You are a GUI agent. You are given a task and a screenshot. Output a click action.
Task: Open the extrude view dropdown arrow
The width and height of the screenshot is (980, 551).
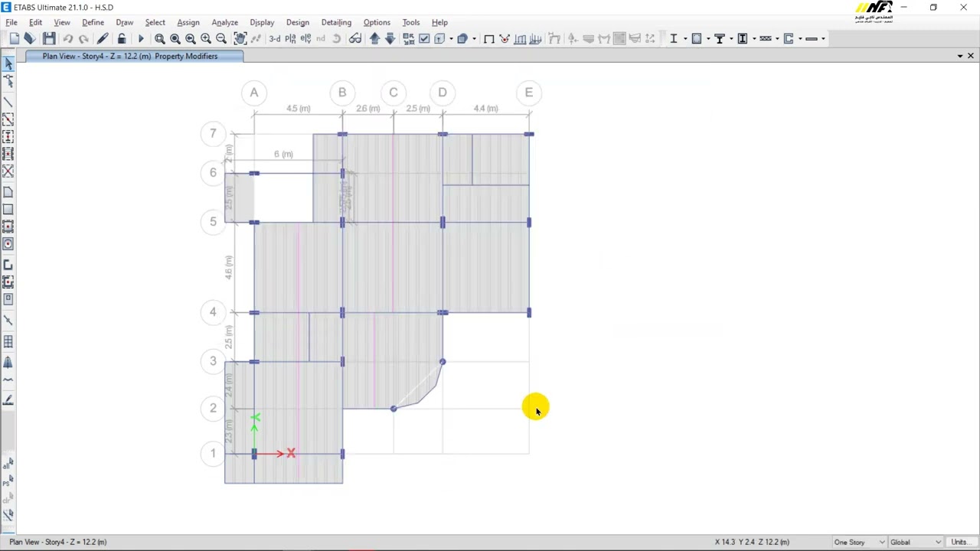tap(451, 38)
